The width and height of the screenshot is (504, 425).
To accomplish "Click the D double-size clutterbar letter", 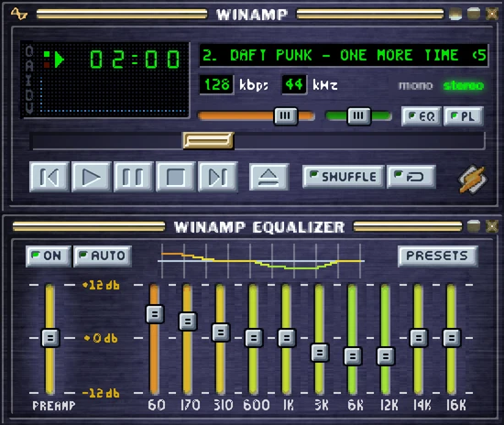I will coord(29,94).
